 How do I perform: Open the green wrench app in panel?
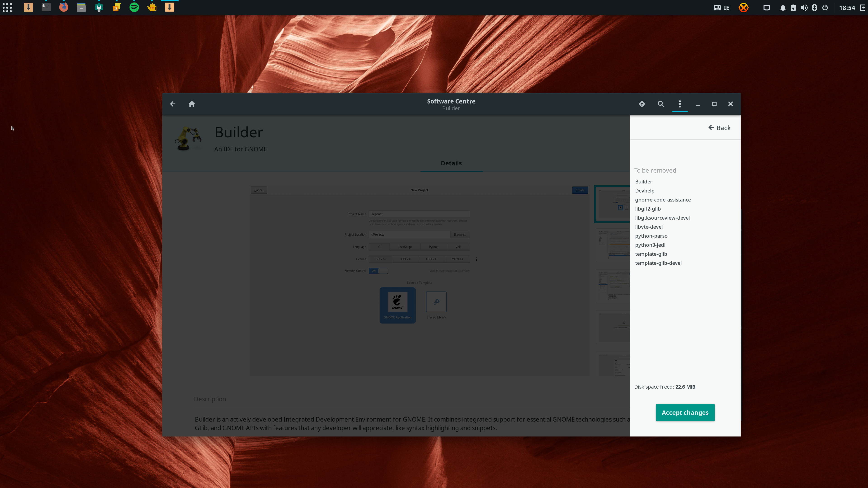click(99, 7)
